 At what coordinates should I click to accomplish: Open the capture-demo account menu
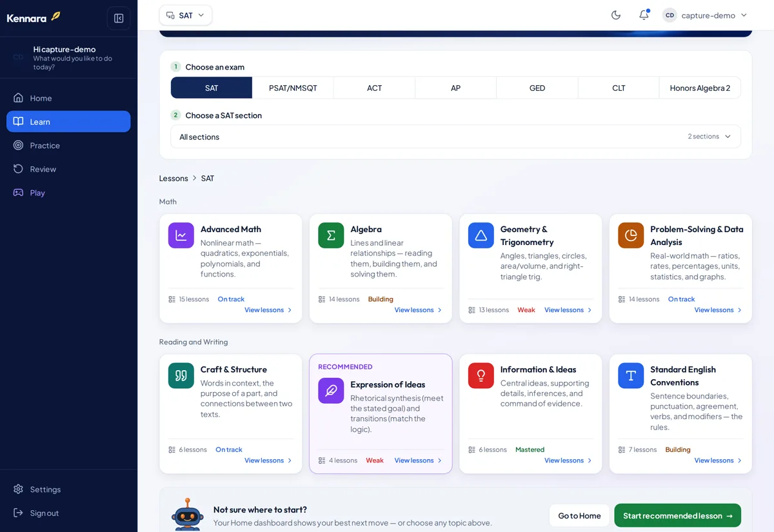[x=706, y=15]
